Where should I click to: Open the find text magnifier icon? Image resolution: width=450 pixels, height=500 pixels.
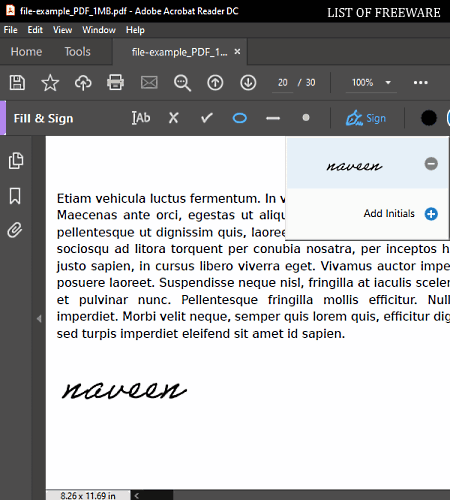click(x=182, y=83)
